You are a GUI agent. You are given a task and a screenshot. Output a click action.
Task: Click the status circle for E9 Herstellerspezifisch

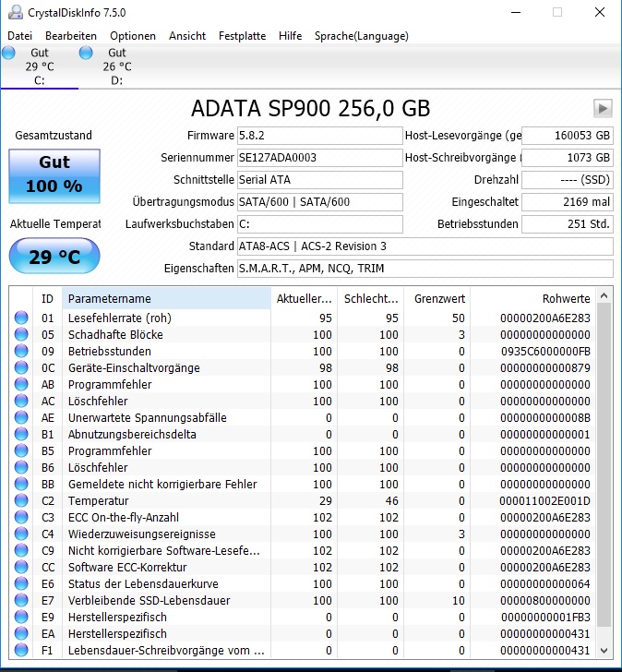21,618
